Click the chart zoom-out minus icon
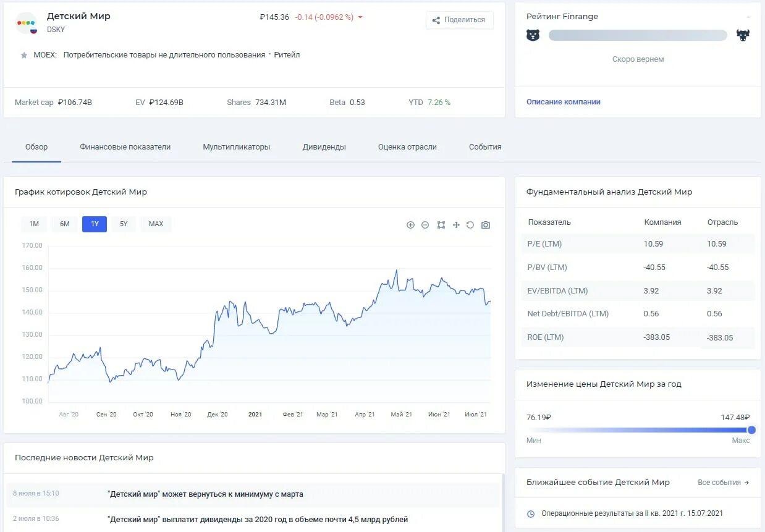The width and height of the screenshot is (765, 532). (x=425, y=225)
